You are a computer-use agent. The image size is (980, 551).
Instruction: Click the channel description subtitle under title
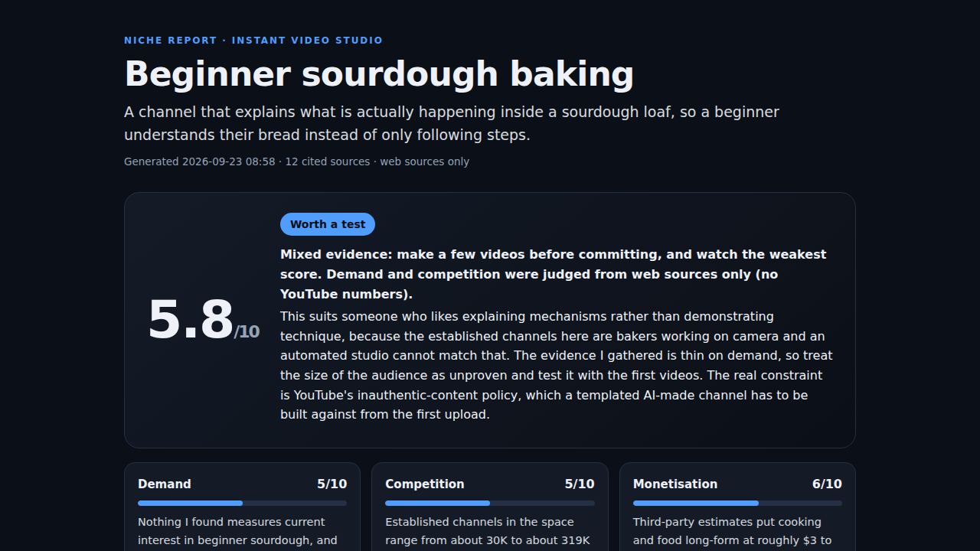pos(452,123)
